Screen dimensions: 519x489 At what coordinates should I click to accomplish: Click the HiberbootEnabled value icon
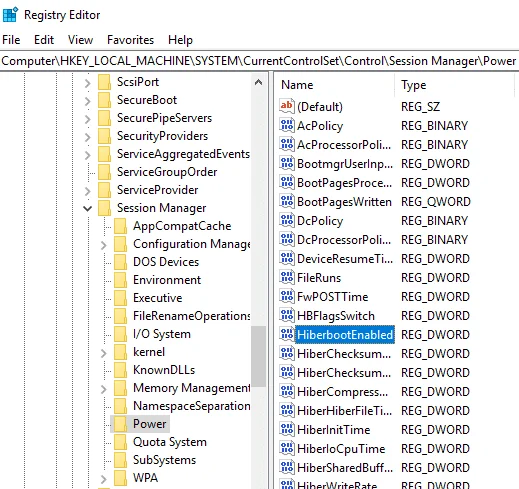click(287, 334)
